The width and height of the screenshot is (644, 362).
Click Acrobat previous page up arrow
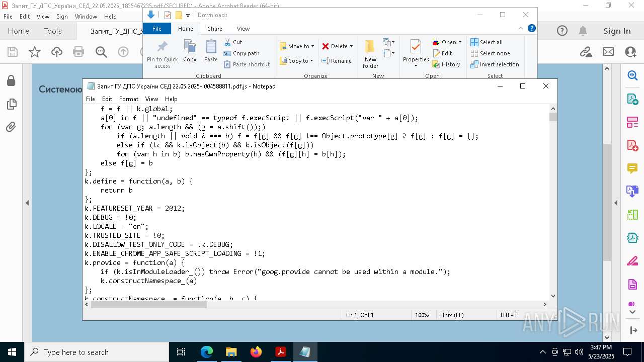click(123, 52)
